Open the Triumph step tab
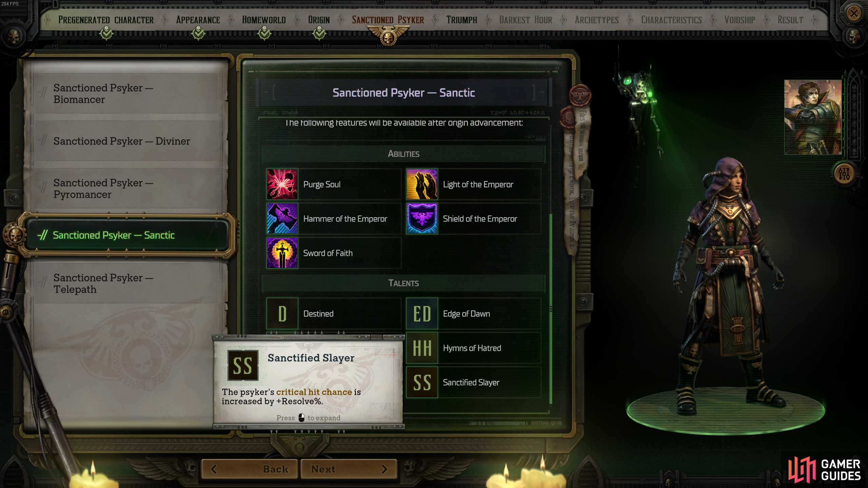The width and height of the screenshot is (868, 488). (462, 20)
